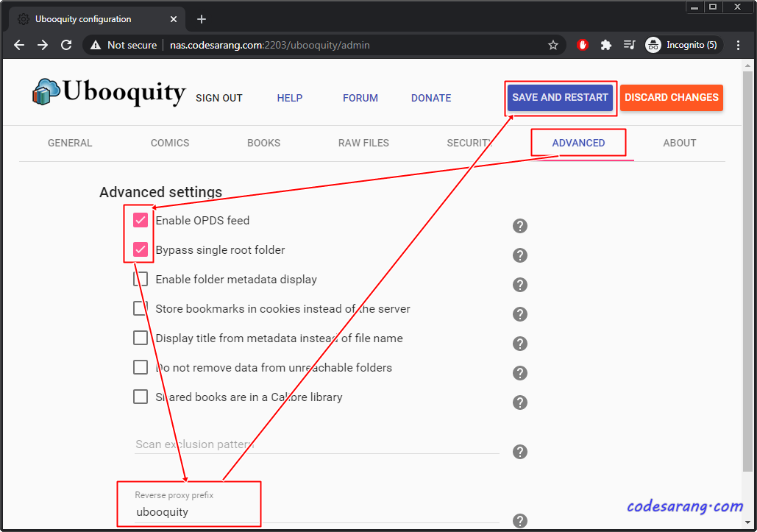757x532 pixels.
Task: Uncheck Bypass single root folder
Action: tap(141, 249)
